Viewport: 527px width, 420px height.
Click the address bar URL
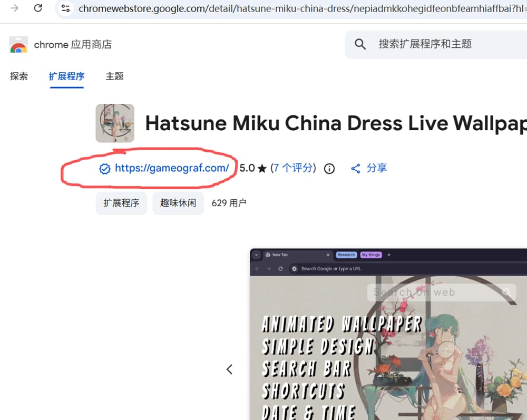(x=302, y=8)
